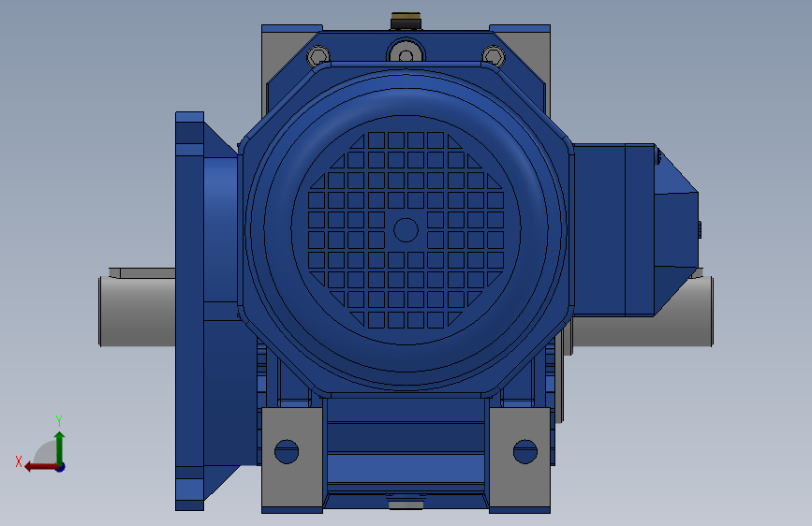Image resolution: width=812 pixels, height=526 pixels.
Task: Click the slotted hole in left foot
Action: point(287,451)
